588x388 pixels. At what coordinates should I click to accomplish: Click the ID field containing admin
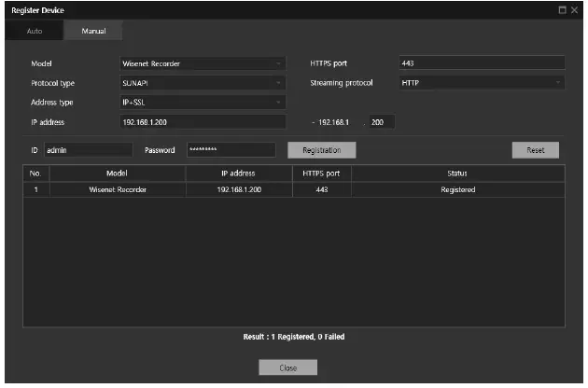pos(88,150)
